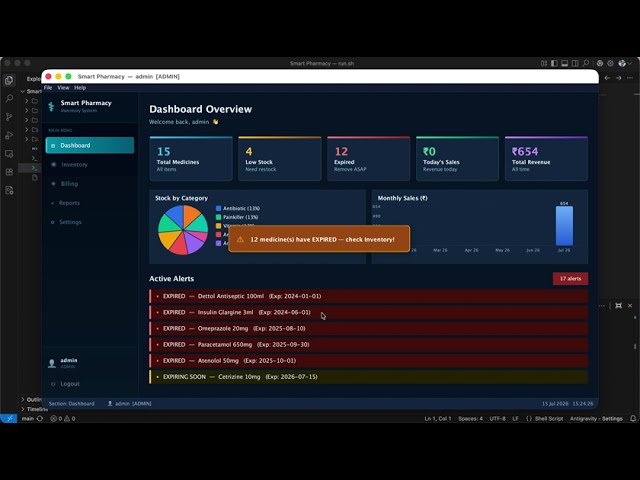Select Atenolol 50mg expired alert
The image size is (640, 480).
coord(369,361)
